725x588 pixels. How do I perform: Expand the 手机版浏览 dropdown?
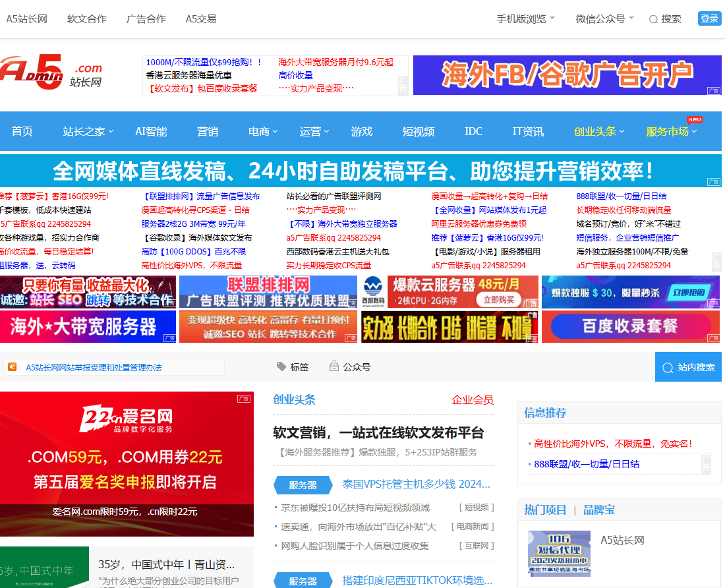pos(525,19)
